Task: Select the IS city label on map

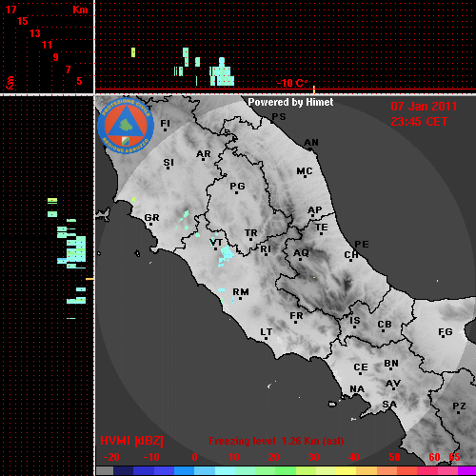Action: (355, 321)
